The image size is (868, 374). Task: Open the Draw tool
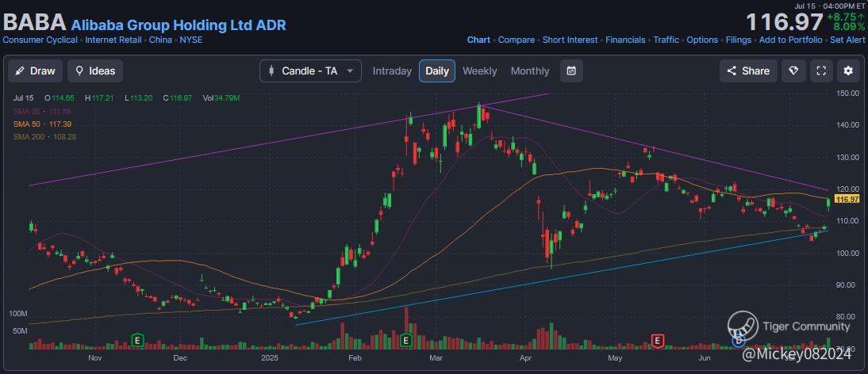[x=35, y=71]
